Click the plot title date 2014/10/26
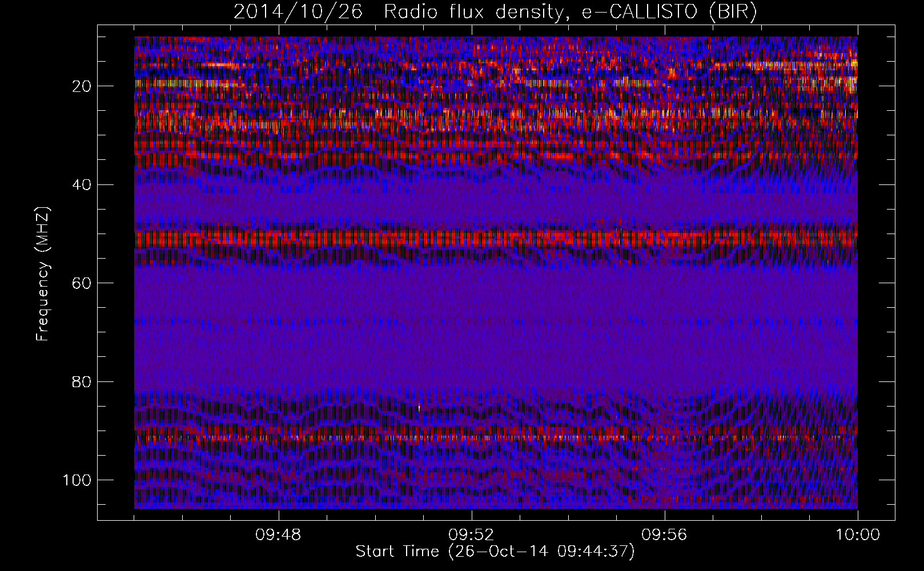The height and width of the screenshot is (571, 924). tap(298, 12)
